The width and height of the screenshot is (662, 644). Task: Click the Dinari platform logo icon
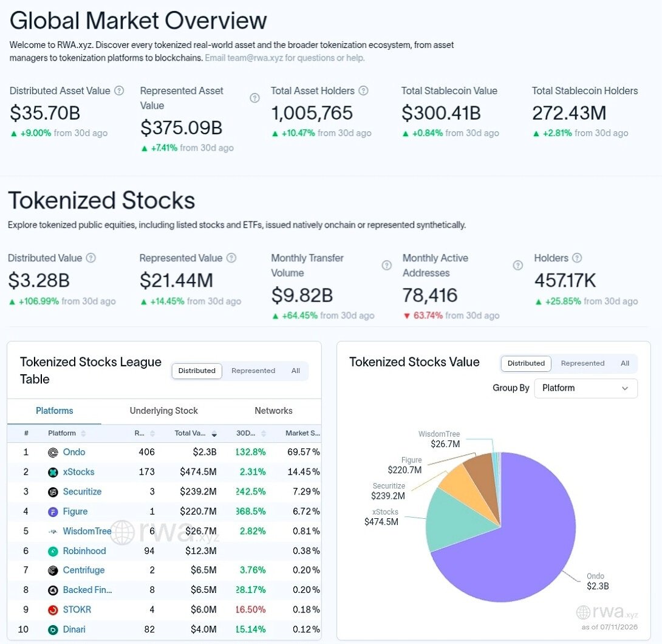tap(53, 629)
